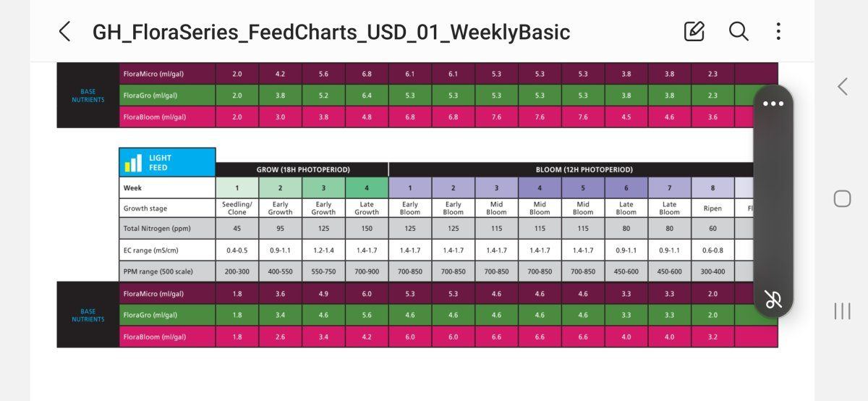Open recent apps via three-line icon
868x401 pixels.
(x=842, y=311)
